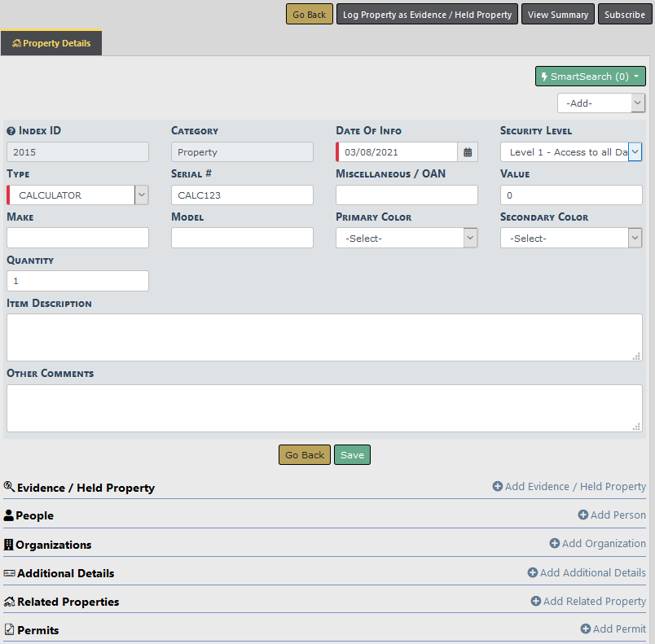The image size is (655, 644).
Task: Click the Add Related Property link
Action: (x=594, y=602)
